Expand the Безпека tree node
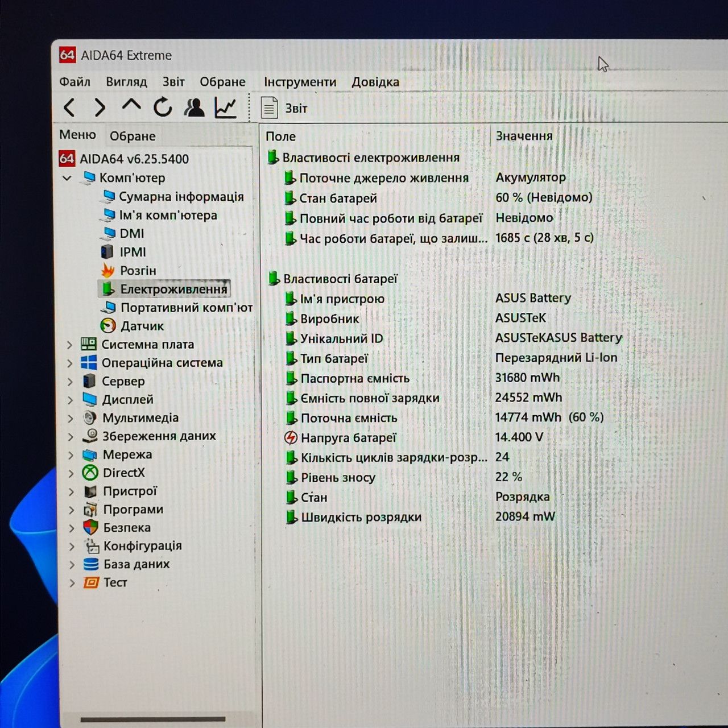 click(x=71, y=528)
